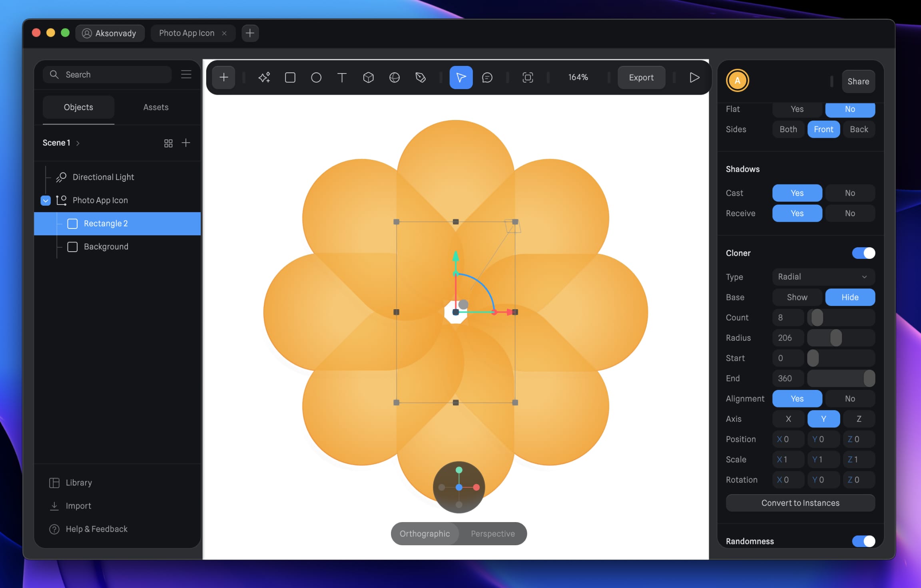Screen dimensions: 921x588
Task: Choose the Text tool
Action: (342, 77)
